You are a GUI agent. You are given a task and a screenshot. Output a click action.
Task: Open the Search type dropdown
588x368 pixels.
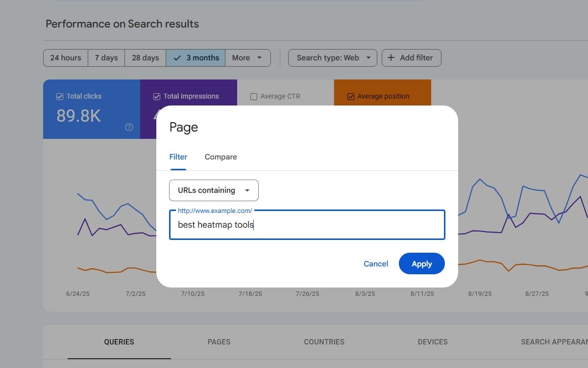point(332,57)
